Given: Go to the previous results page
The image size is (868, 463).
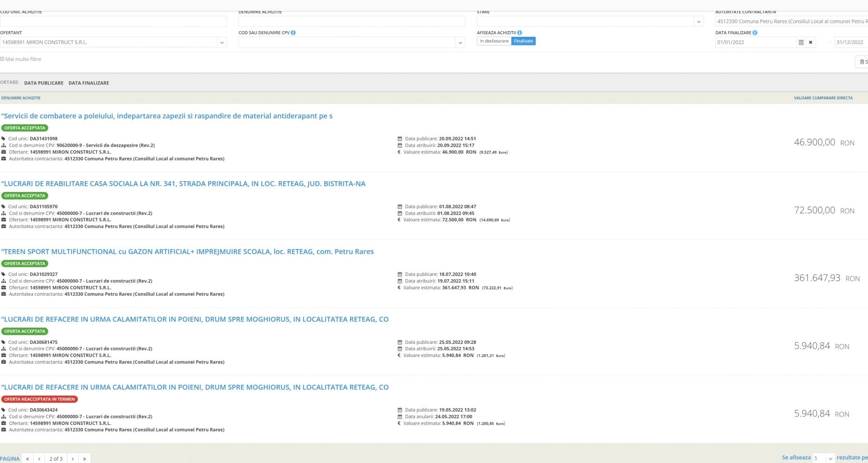Looking at the screenshot, I should (39, 458).
